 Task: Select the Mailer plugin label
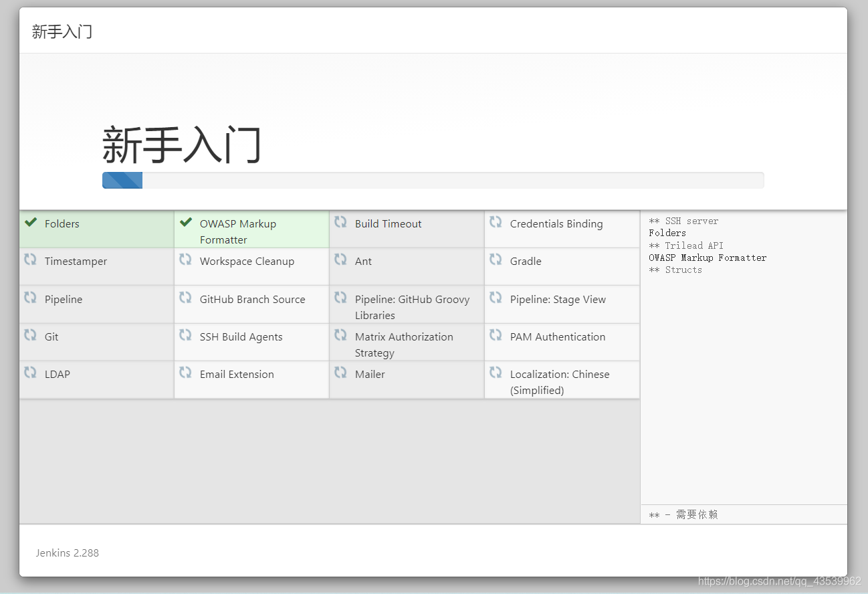point(370,375)
